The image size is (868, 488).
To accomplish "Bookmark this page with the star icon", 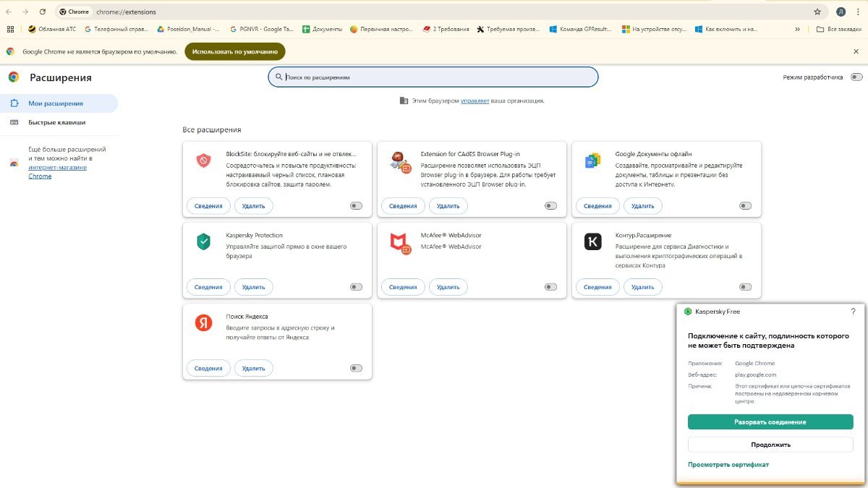I will click(817, 12).
